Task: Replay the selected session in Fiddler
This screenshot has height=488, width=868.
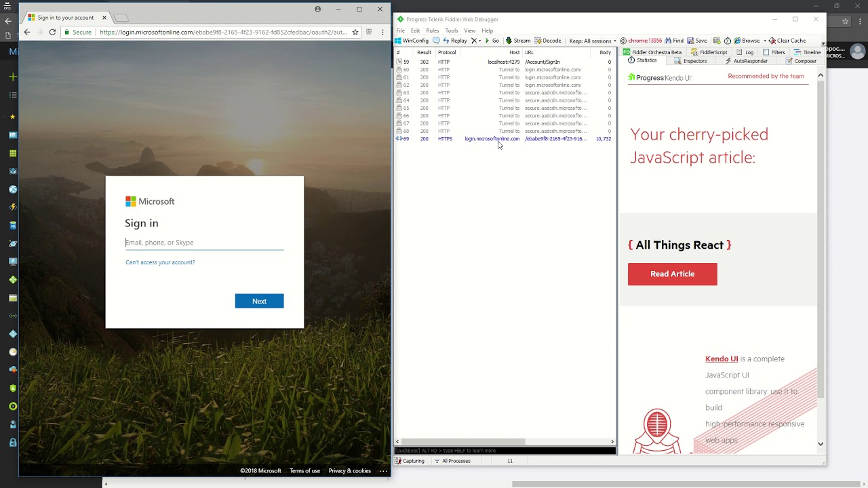Action: [454, 41]
